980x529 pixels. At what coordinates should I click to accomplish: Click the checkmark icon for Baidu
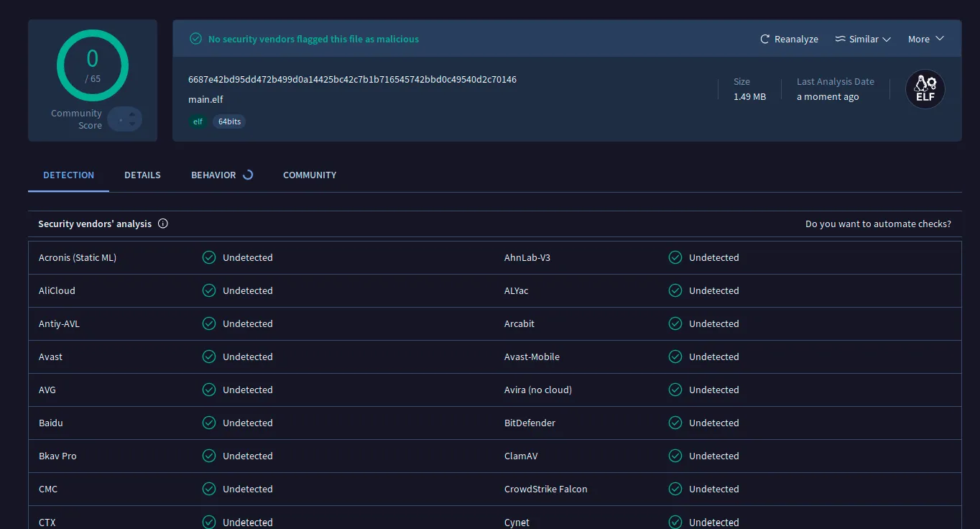click(x=209, y=423)
